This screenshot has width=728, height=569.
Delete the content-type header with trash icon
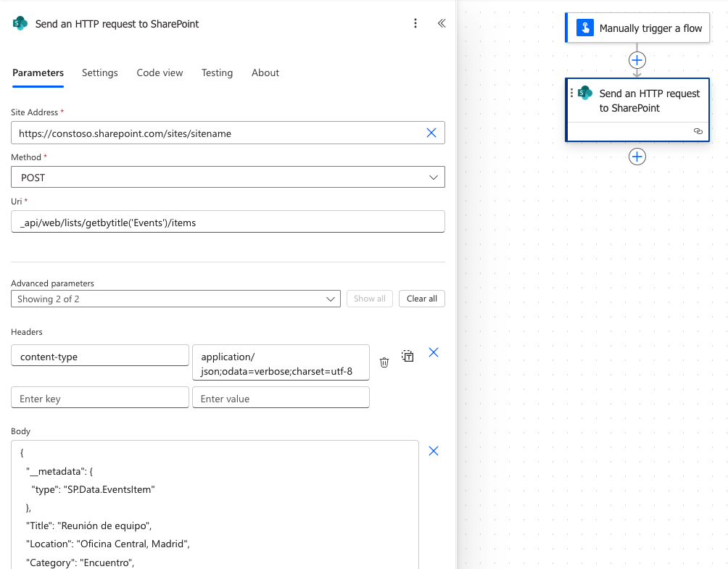[384, 362]
